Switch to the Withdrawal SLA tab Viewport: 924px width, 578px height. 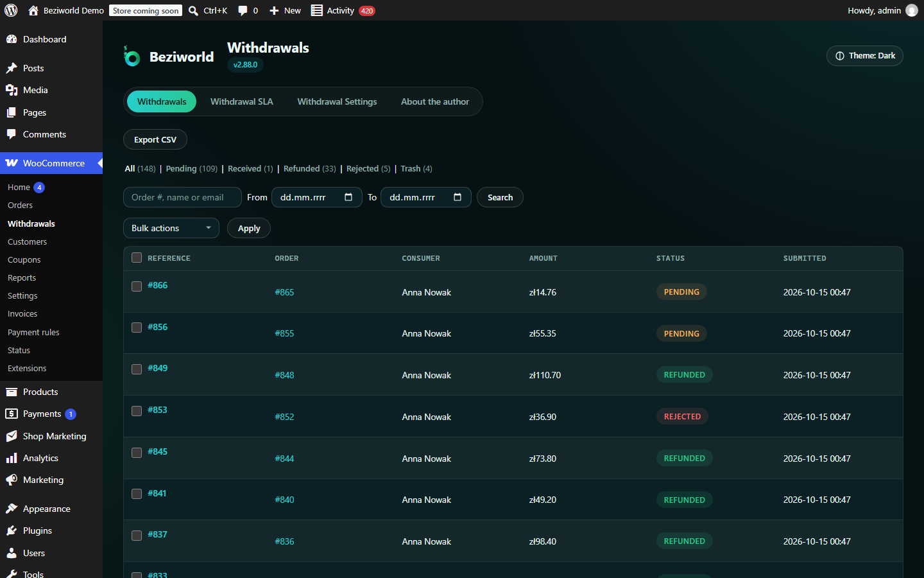coord(242,101)
